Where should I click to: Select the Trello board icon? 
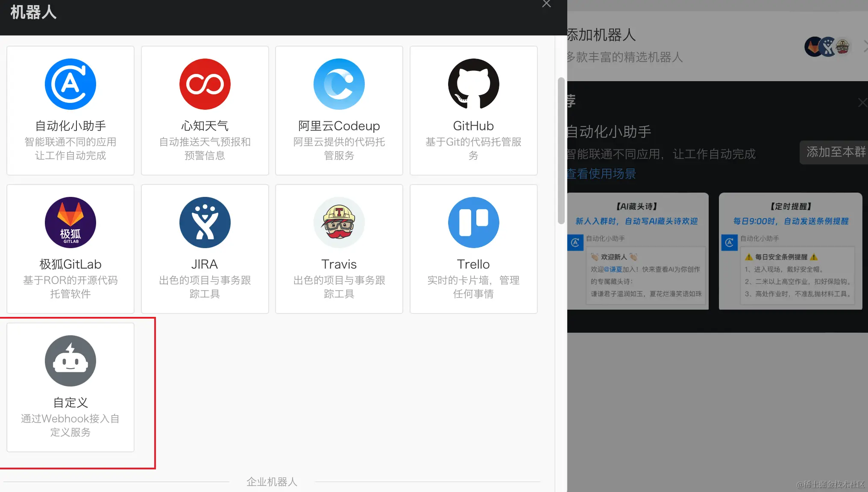click(473, 223)
